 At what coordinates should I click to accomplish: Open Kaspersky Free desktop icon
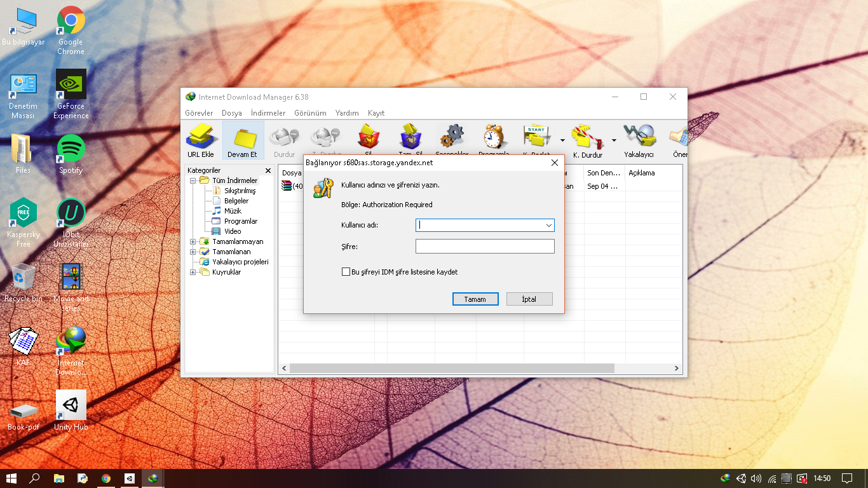[x=23, y=222]
